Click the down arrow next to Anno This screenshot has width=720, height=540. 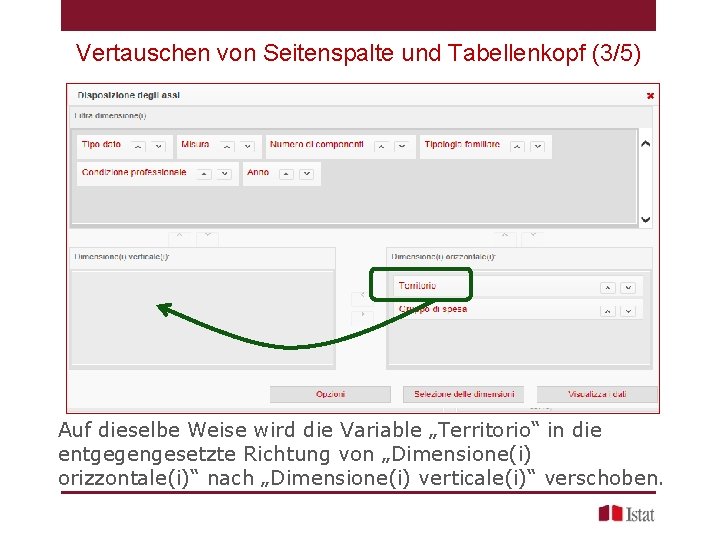point(306,174)
